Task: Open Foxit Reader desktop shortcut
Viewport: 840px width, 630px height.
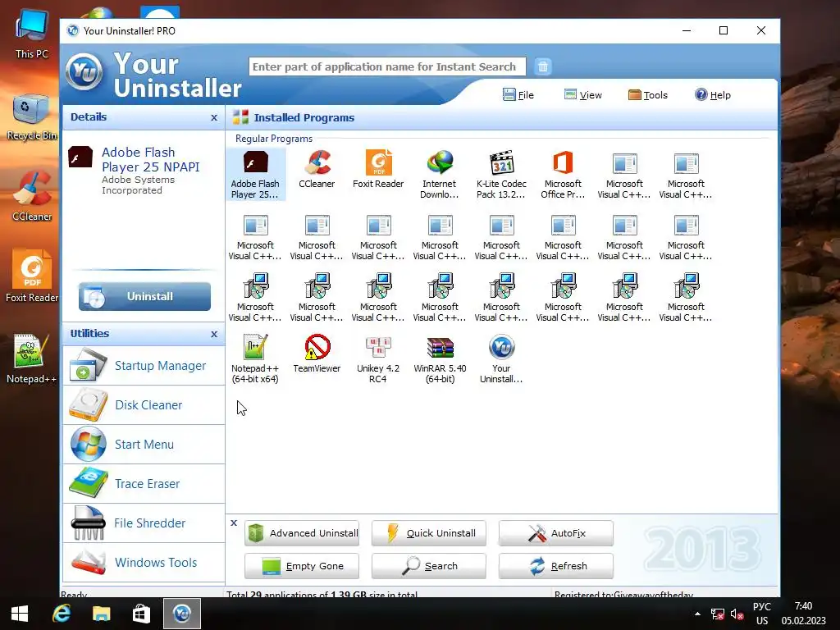Action: (32, 276)
